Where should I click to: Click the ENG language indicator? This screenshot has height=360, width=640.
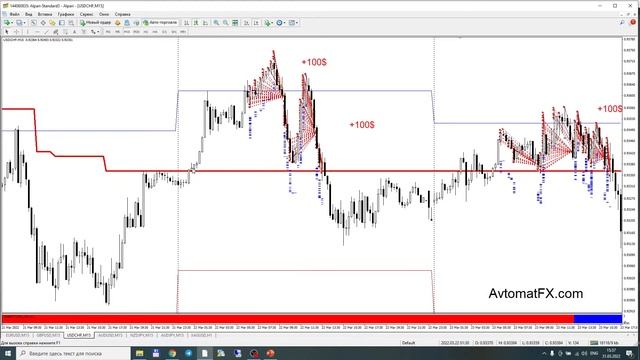594,353
